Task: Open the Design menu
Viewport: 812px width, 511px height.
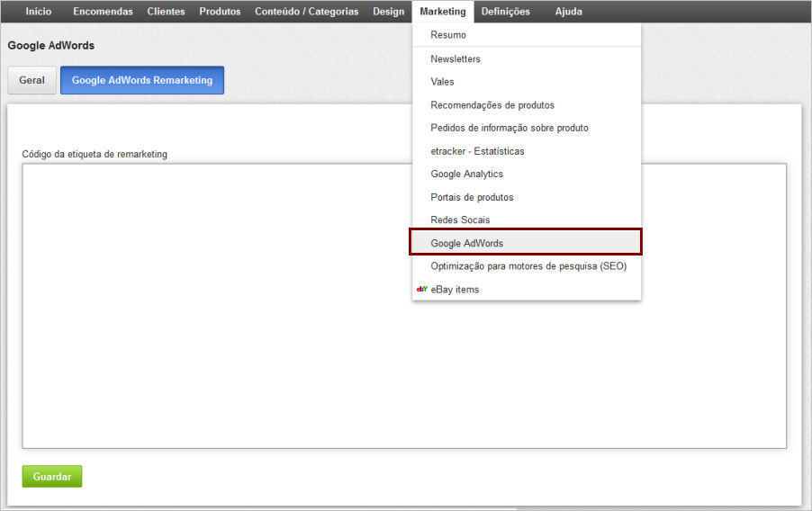Action: point(388,12)
